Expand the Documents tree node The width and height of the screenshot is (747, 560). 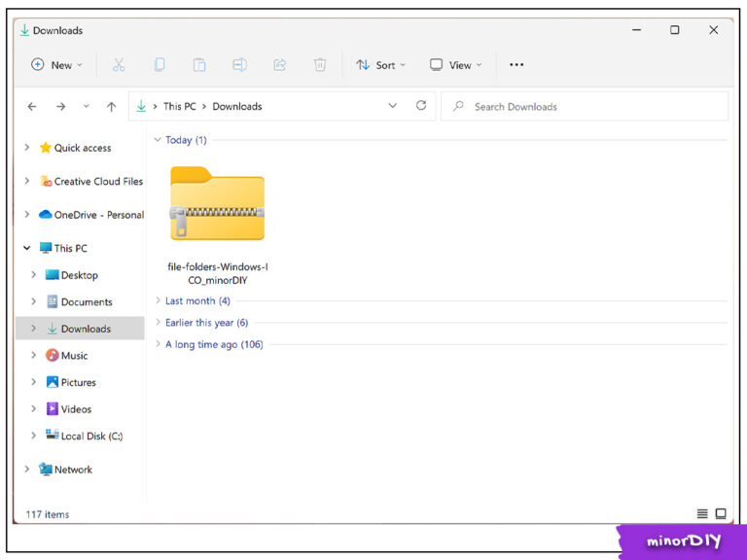pyautogui.click(x=33, y=301)
